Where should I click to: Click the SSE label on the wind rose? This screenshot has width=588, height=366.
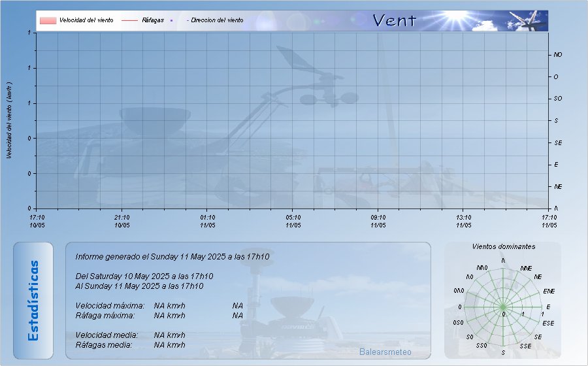525,346
